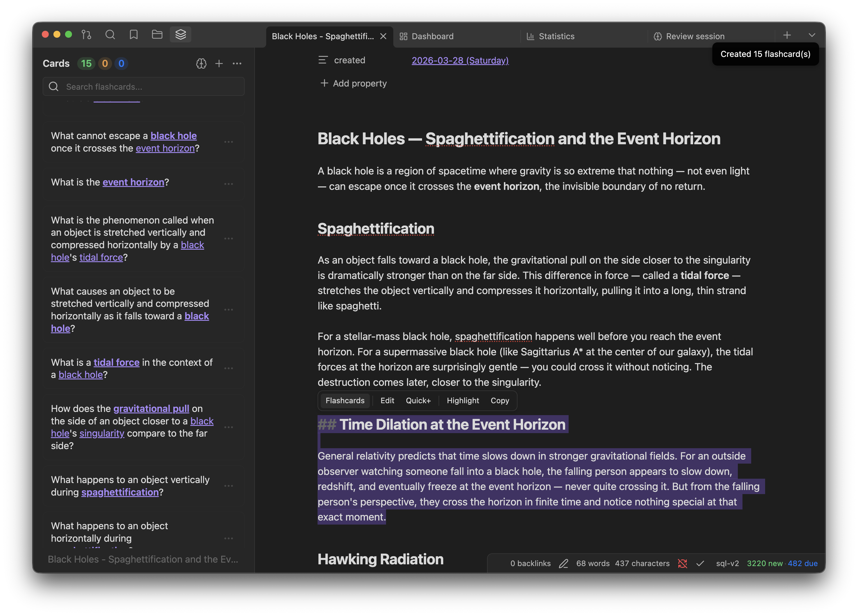Expand the tab list chevron dropdown
This screenshot has width=858, height=616.
[x=812, y=35]
